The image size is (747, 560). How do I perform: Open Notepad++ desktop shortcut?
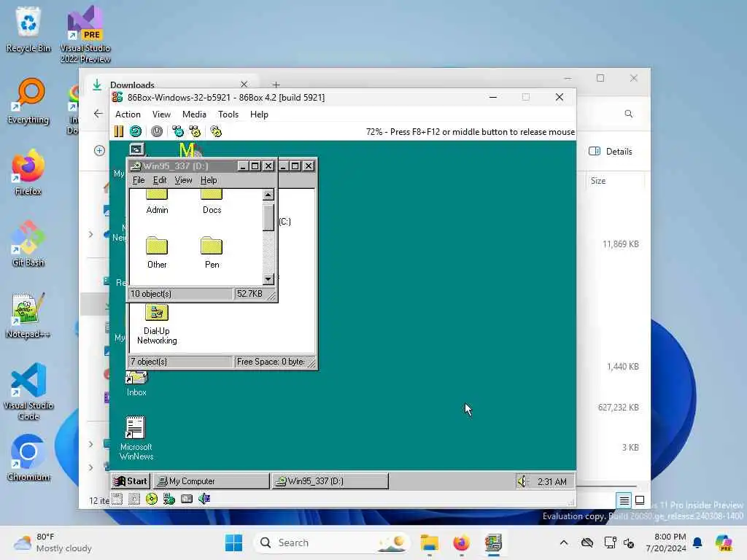pos(28,315)
